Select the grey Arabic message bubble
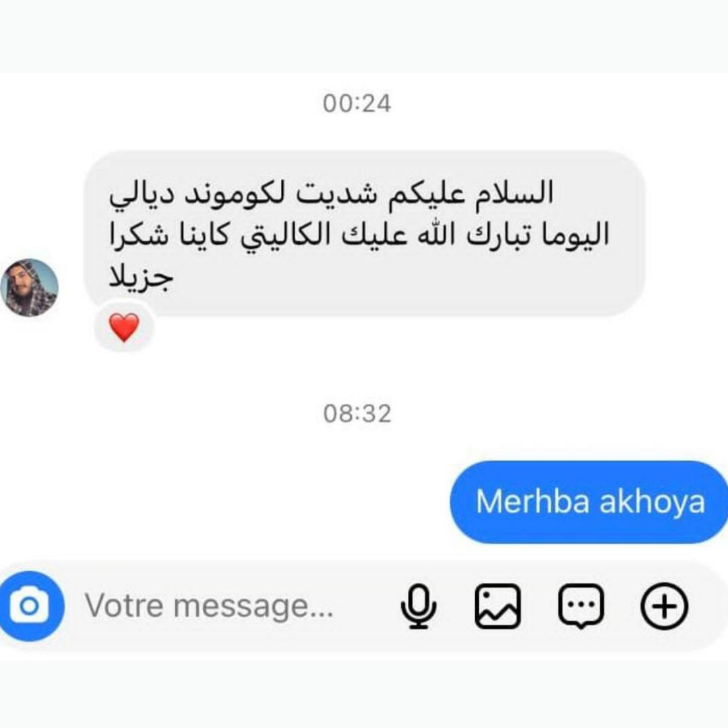728x728 pixels. tap(365, 233)
